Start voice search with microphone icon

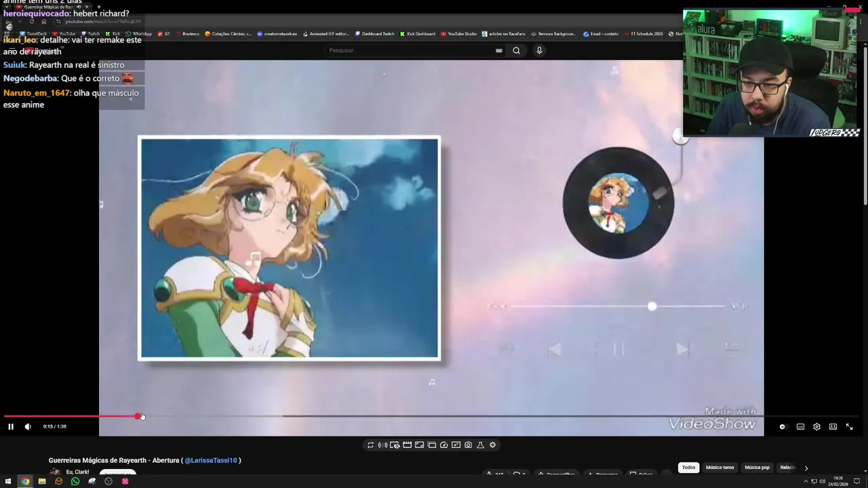click(x=539, y=50)
